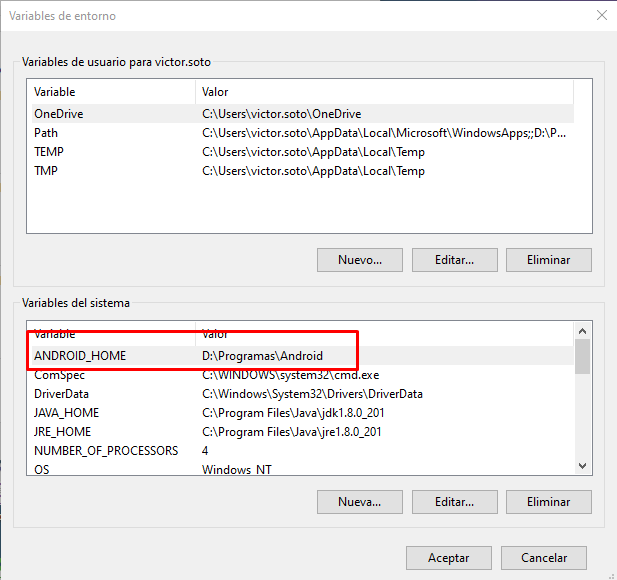Click Nueva... under system variables

[x=360, y=501]
